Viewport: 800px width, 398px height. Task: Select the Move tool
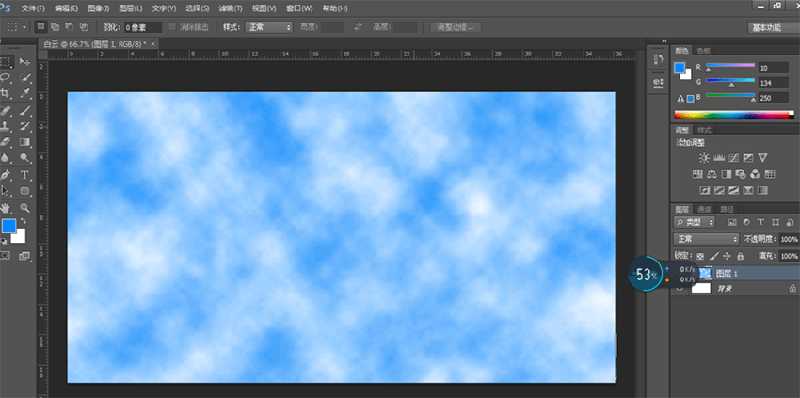[x=24, y=62]
